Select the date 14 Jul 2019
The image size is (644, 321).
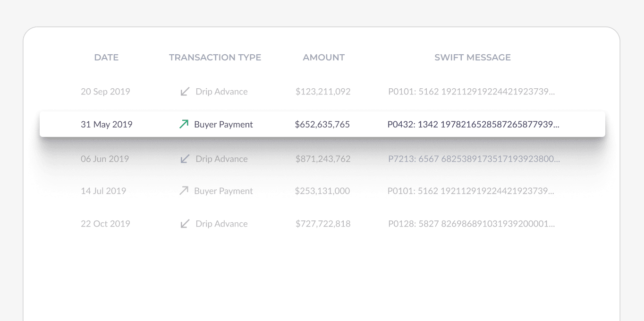103,191
